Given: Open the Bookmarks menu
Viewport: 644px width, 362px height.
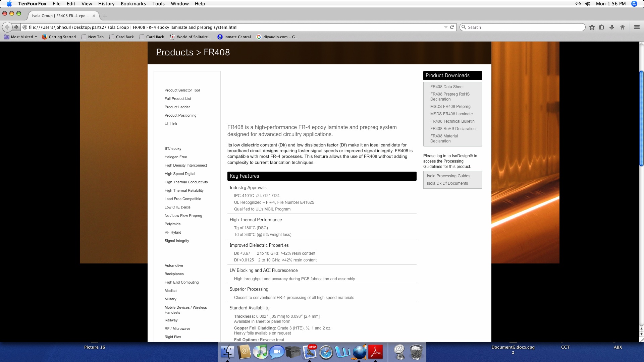Looking at the screenshot, I should (133, 4).
